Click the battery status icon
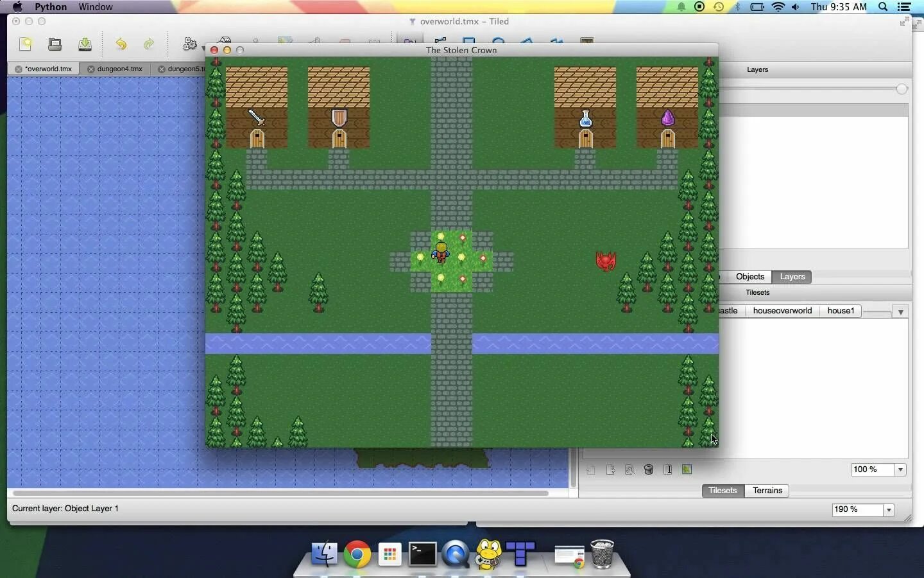 [757, 7]
